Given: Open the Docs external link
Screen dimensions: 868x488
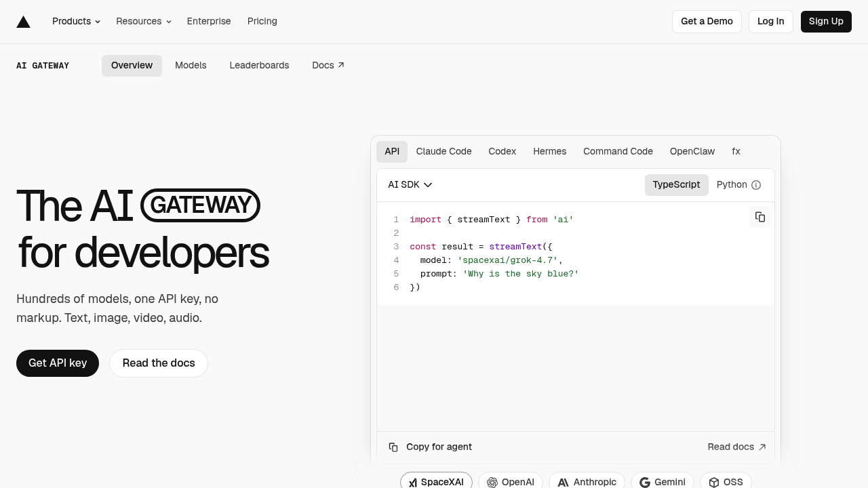Looking at the screenshot, I should click(328, 66).
